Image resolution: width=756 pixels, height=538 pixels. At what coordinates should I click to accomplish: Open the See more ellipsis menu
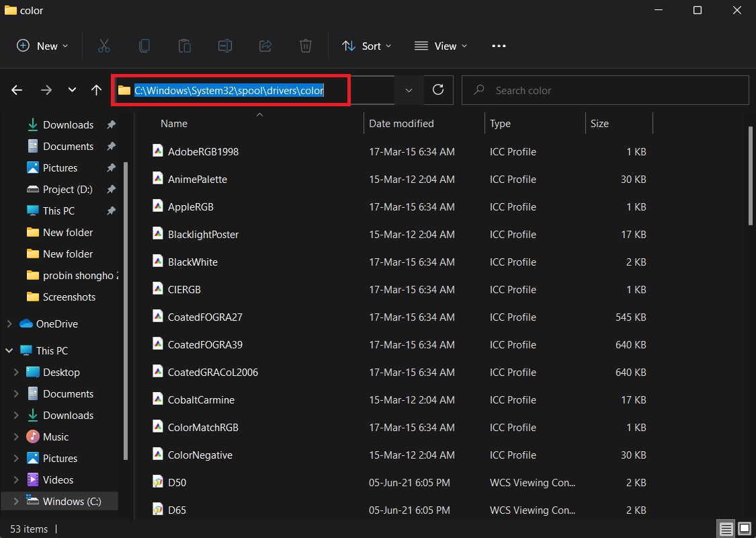499,46
